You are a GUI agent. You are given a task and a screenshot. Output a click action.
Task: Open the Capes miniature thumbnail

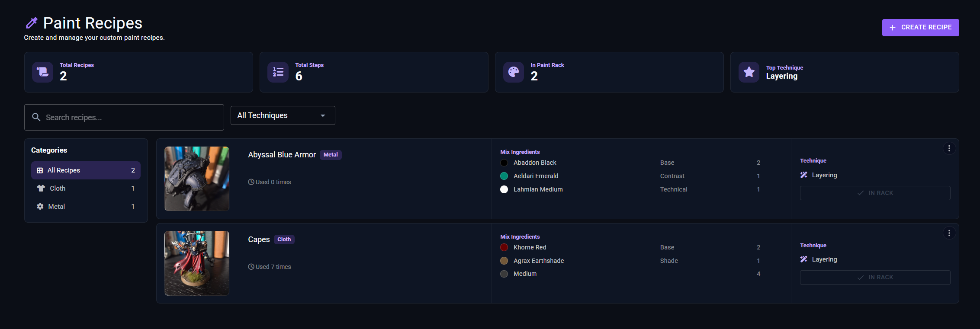pyautogui.click(x=197, y=263)
